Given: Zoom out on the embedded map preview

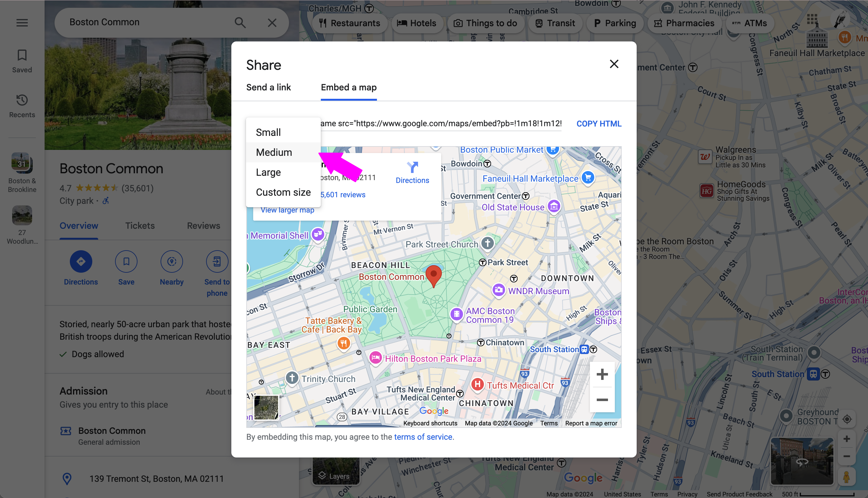Looking at the screenshot, I should click(x=602, y=400).
